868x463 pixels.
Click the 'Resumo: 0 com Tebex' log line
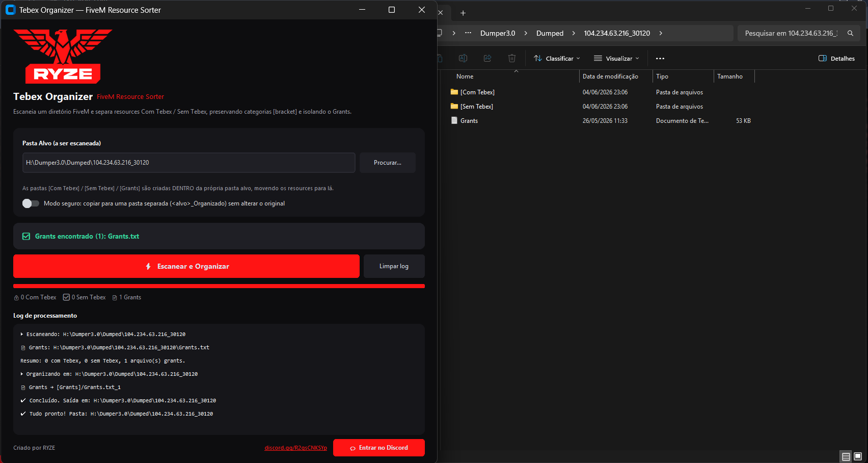click(x=103, y=361)
